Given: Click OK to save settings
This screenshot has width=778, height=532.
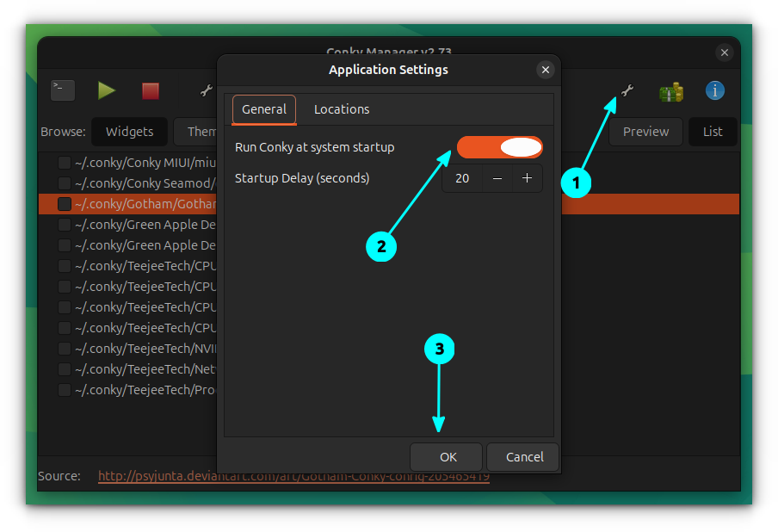Looking at the screenshot, I should 448,457.
